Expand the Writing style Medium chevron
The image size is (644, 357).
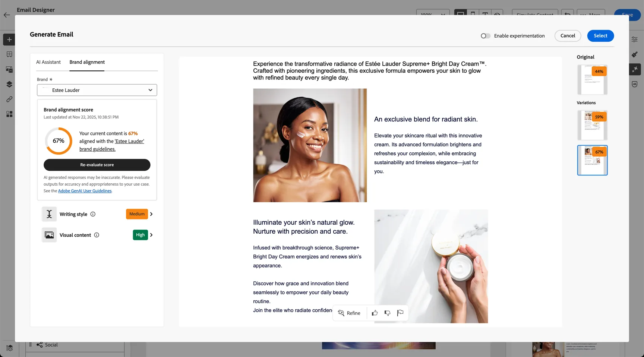[151, 214]
